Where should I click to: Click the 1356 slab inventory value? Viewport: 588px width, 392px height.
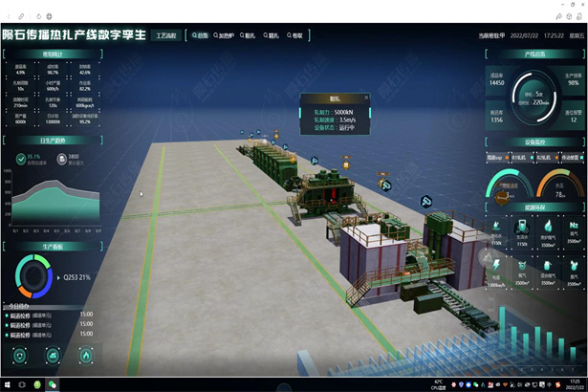click(496, 120)
